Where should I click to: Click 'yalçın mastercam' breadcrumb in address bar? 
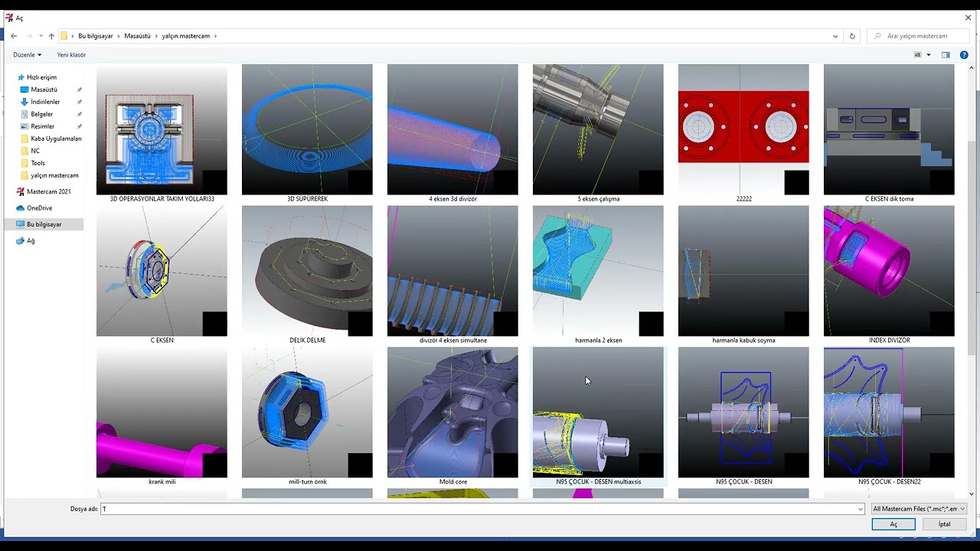(185, 36)
